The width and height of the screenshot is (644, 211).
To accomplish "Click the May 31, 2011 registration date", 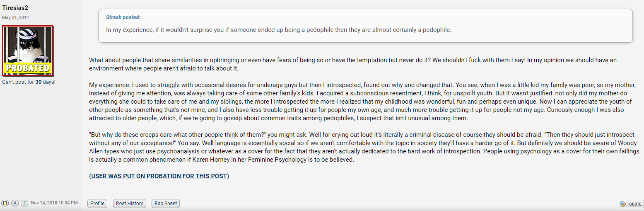I will (16, 17).
